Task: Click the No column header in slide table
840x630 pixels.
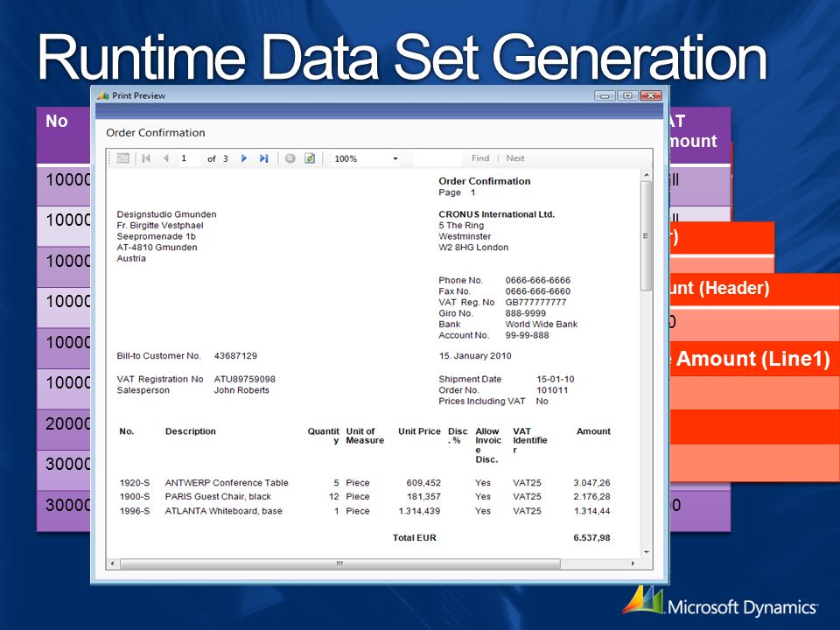Action: point(57,121)
